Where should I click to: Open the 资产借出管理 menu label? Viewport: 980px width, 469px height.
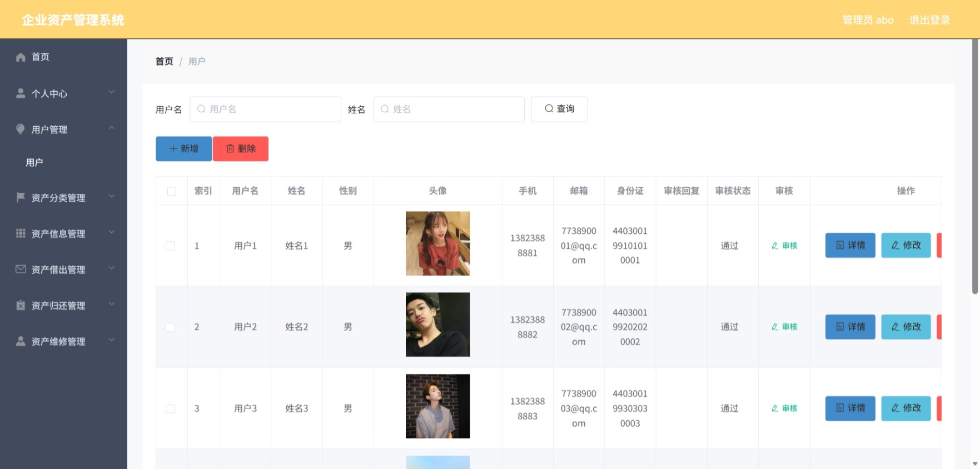(58, 270)
